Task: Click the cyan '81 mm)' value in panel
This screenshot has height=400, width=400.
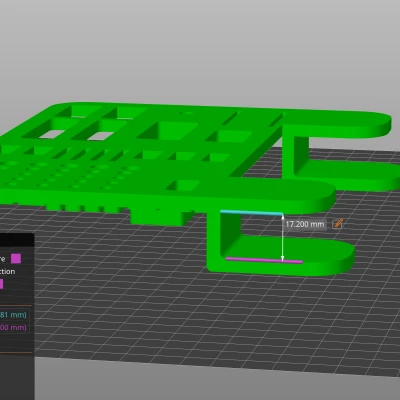Action: [13, 315]
